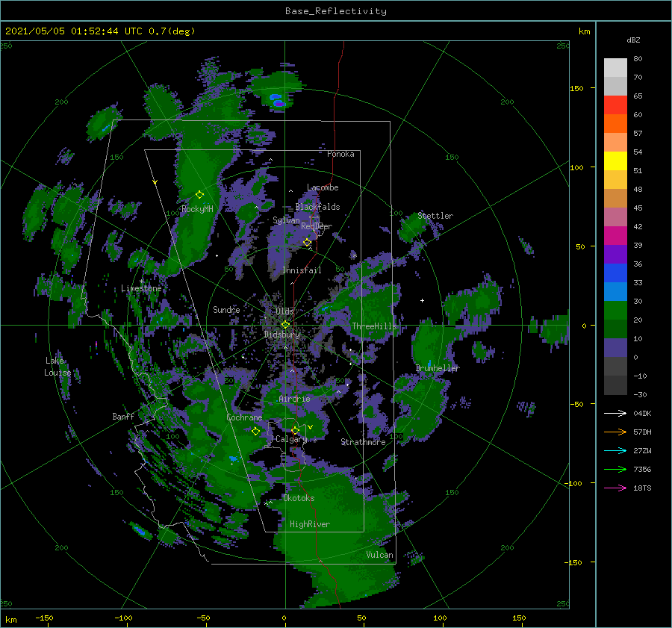Click the RedDeer city label
The width and height of the screenshot is (672, 628).
point(317,226)
